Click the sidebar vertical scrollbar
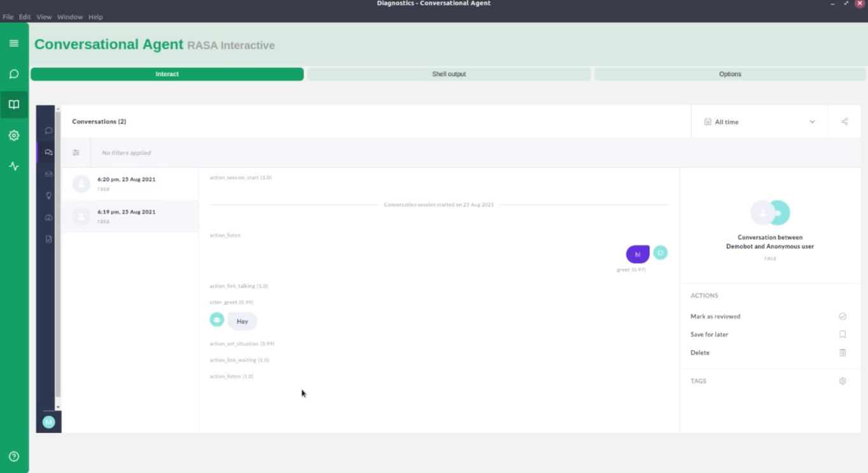The width and height of the screenshot is (868, 473). 58,254
